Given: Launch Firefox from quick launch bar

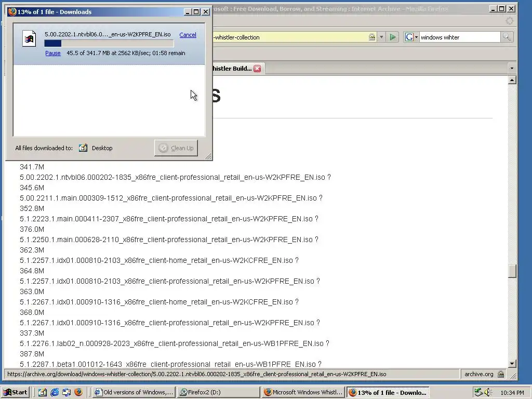Looking at the screenshot, I should click(78, 392).
